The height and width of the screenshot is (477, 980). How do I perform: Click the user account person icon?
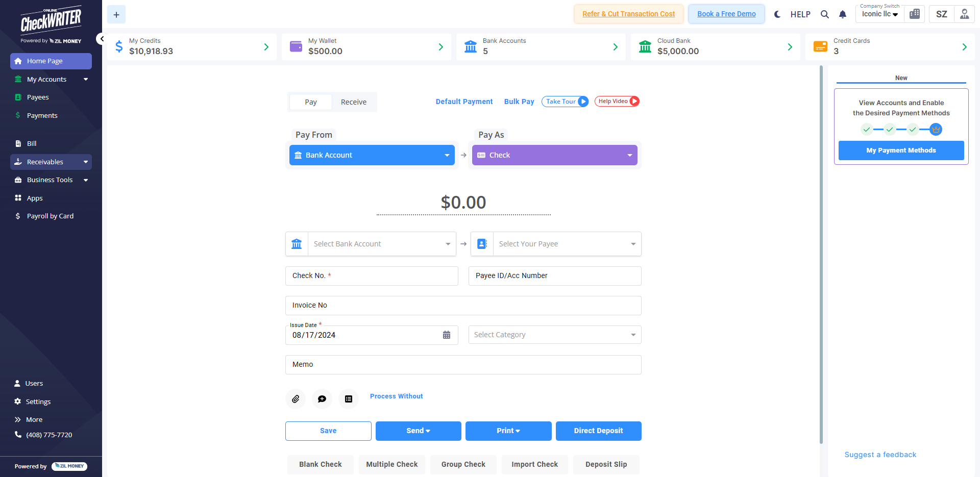coord(964,14)
